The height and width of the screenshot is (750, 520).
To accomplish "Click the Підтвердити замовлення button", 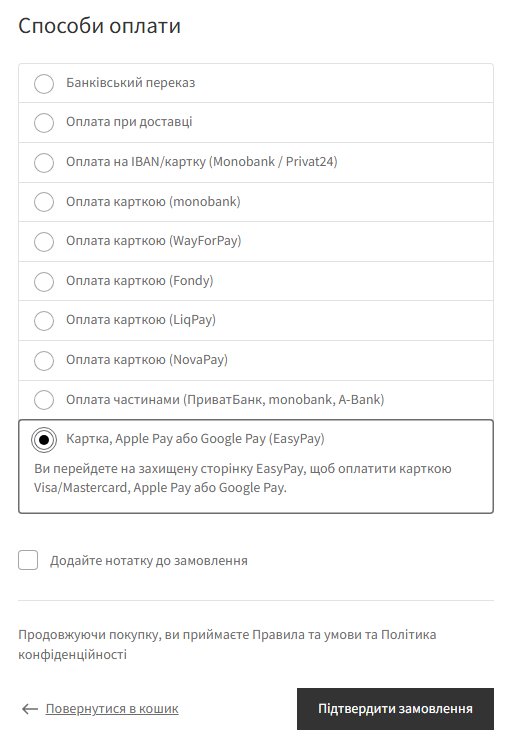I will (x=395, y=709).
